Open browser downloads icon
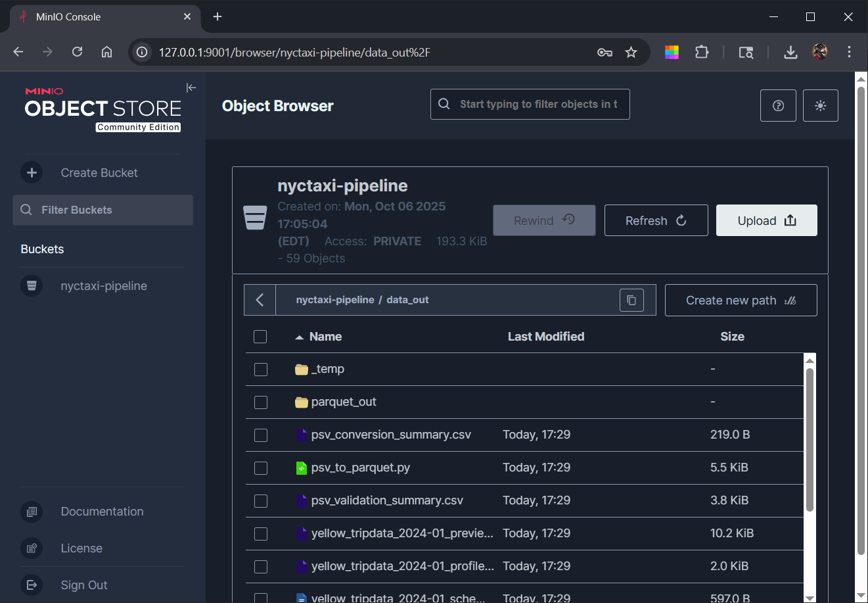This screenshot has height=603, width=868. coord(790,52)
